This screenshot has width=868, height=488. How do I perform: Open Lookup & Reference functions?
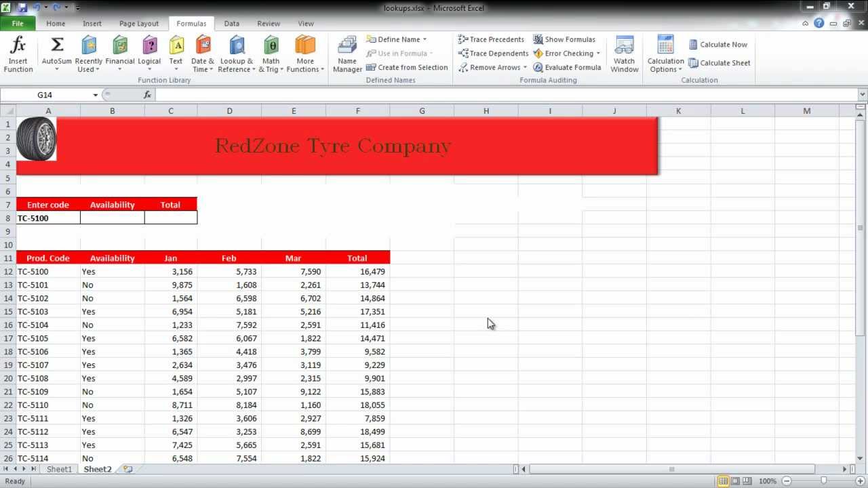click(237, 54)
